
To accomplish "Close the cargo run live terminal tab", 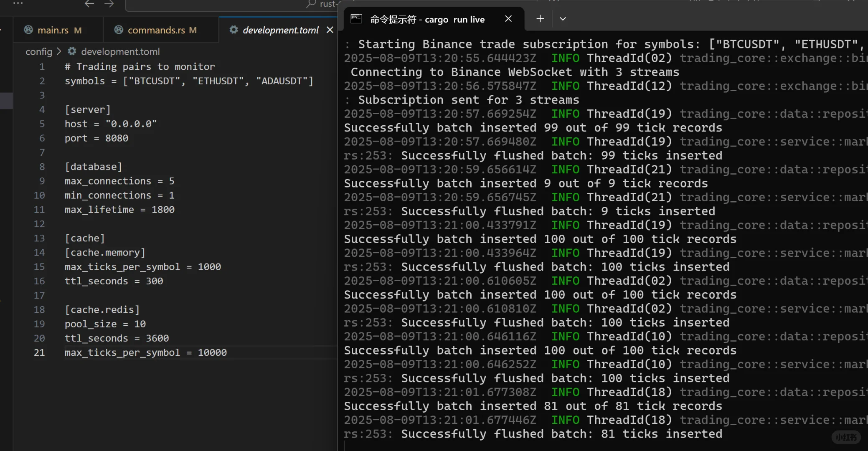I will coord(508,19).
